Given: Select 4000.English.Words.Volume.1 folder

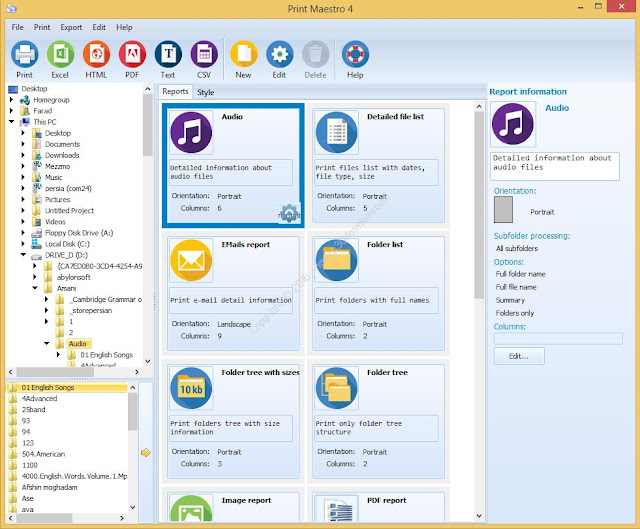Looking at the screenshot, I should [x=74, y=476].
